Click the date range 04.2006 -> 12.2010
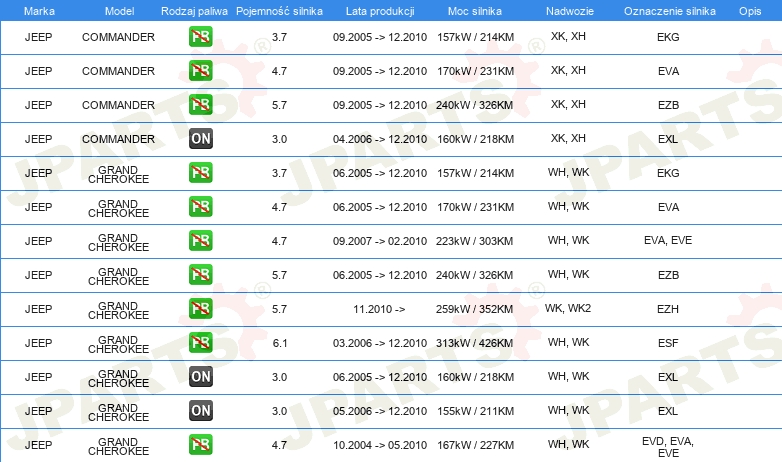The image size is (782, 462). point(380,139)
